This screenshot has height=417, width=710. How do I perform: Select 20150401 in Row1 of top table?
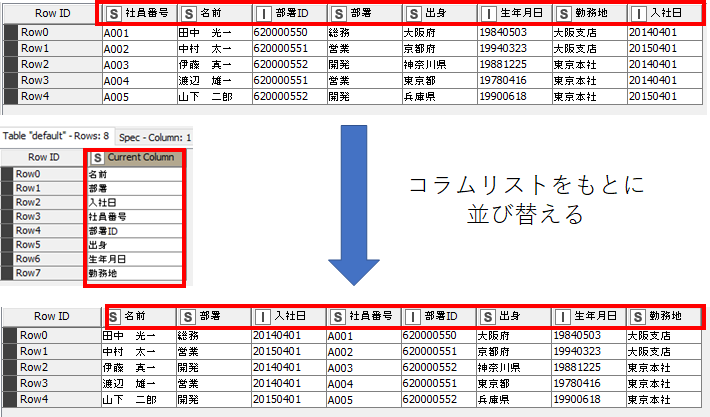pos(665,48)
